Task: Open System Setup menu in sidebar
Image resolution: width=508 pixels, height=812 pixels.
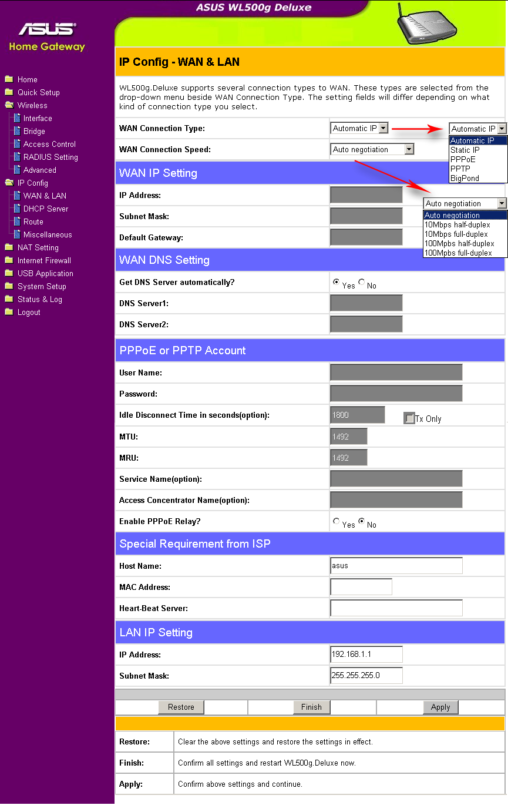Action: [x=42, y=286]
